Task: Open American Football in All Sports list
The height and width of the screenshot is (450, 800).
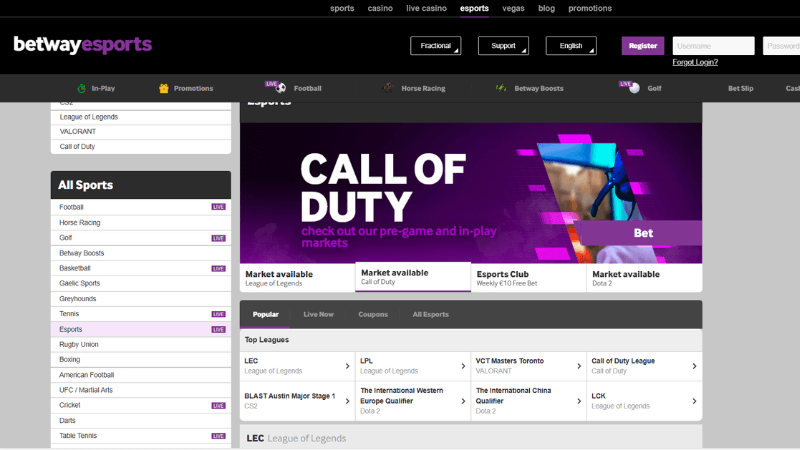Action: point(141,375)
